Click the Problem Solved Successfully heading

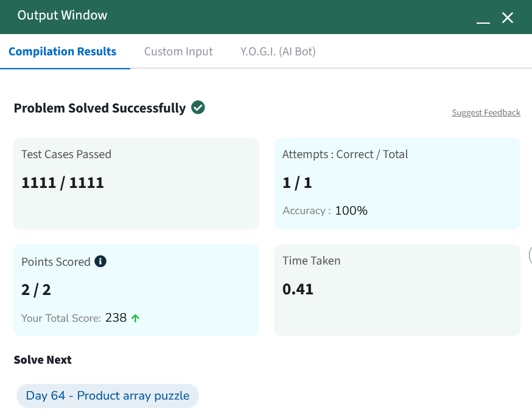[x=100, y=108]
